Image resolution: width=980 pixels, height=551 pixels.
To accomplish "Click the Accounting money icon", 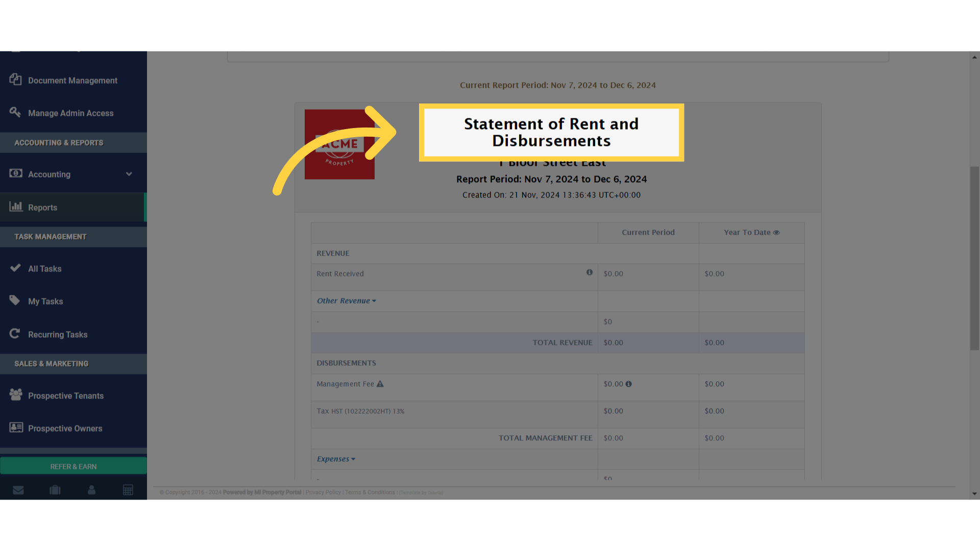I will 16,173.
